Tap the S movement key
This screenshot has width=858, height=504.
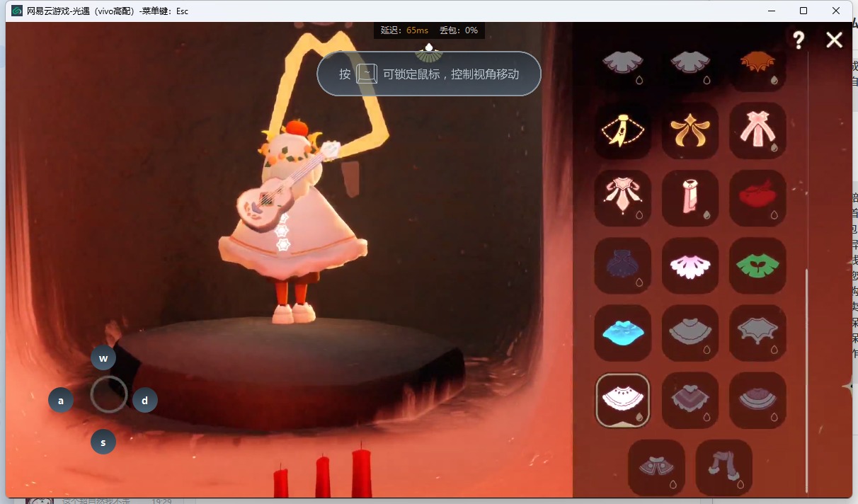tap(103, 443)
